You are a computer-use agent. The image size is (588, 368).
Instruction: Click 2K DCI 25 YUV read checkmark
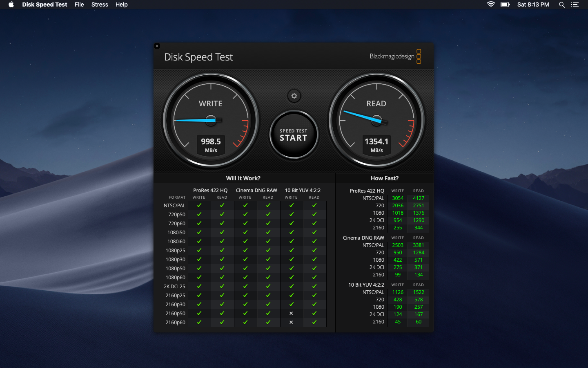tap(314, 286)
